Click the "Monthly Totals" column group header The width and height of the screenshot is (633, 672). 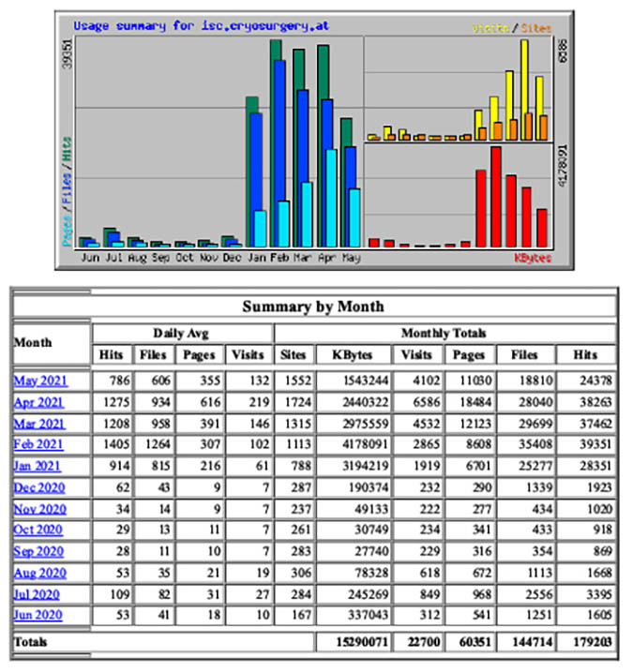click(x=444, y=333)
